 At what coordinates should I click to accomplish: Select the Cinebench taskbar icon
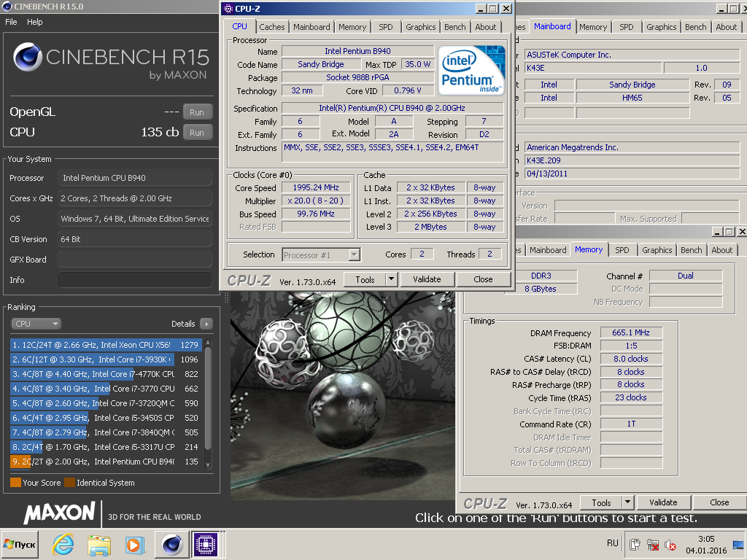click(x=171, y=544)
